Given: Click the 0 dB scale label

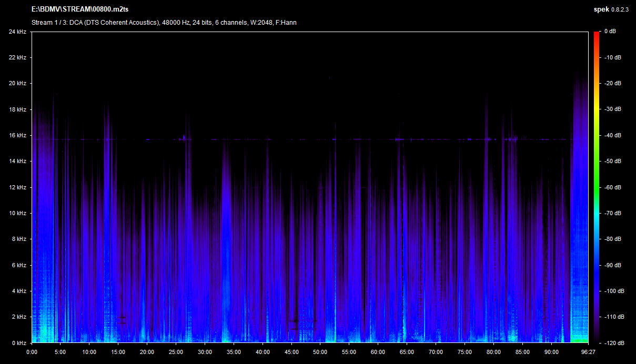Looking at the screenshot, I should click(610, 32).
